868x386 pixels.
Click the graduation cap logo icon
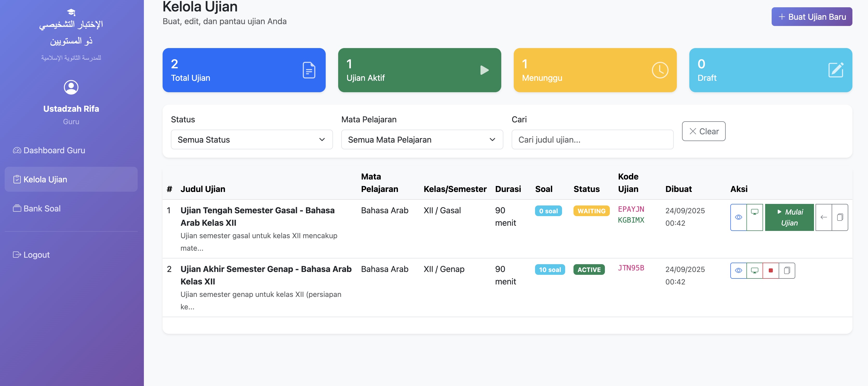pyautogui.click(x=71, y=12)
